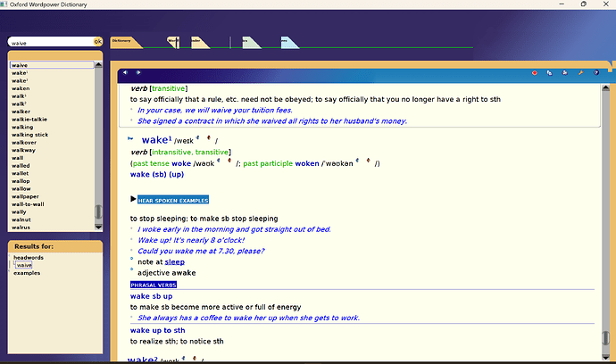This screenshot has width=616, height=364.
Task: Follow the 'sleep' cross-reference link
Action: [x=174, y=262]
